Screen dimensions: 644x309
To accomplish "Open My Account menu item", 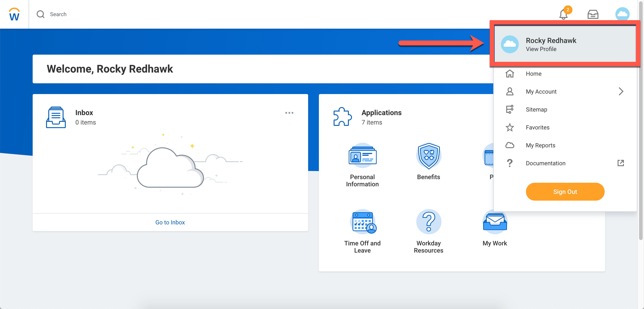I will [565, 92].
